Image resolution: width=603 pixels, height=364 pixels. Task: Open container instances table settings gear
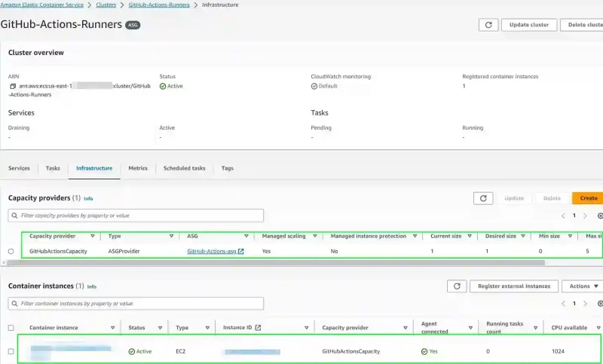point(600,304)
